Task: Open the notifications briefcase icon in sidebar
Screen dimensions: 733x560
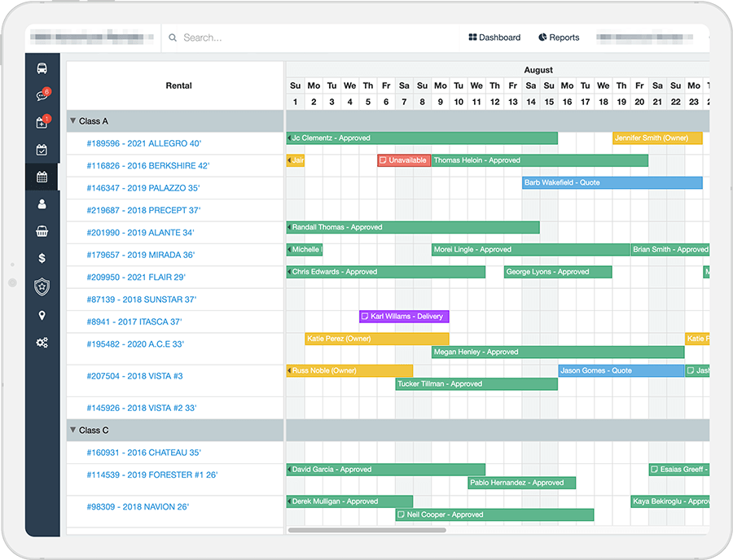Action: point(42,122)
